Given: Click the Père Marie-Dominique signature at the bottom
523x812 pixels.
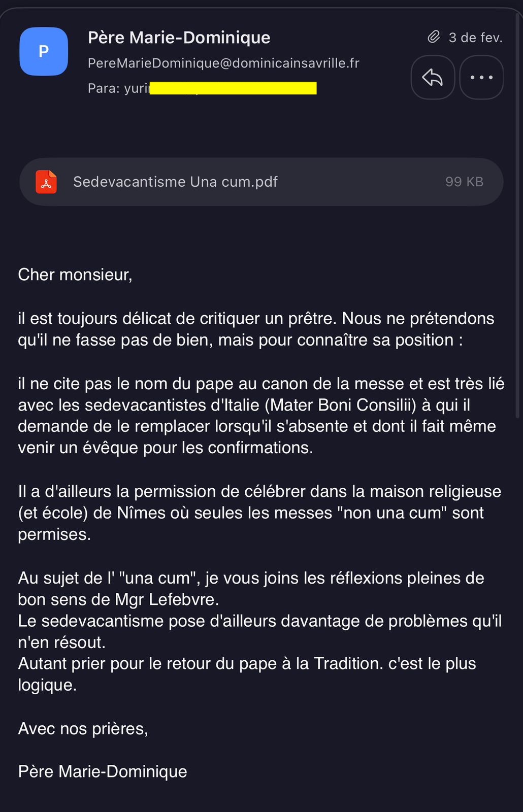Looking at the screenshot, I should point(103,771).
